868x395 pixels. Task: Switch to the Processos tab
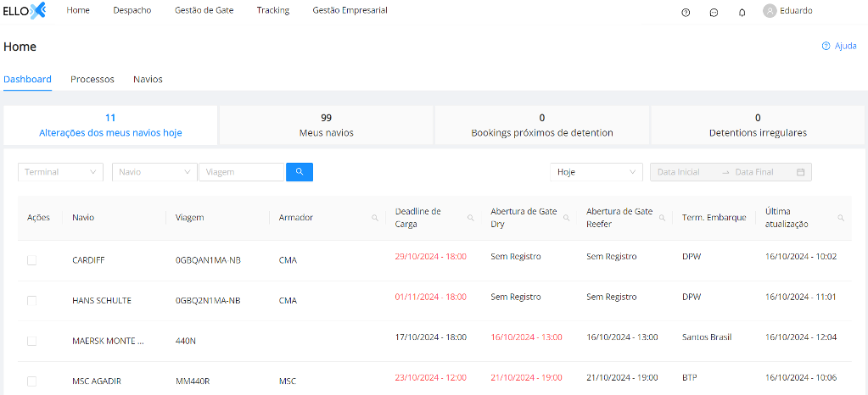(92, 80)
